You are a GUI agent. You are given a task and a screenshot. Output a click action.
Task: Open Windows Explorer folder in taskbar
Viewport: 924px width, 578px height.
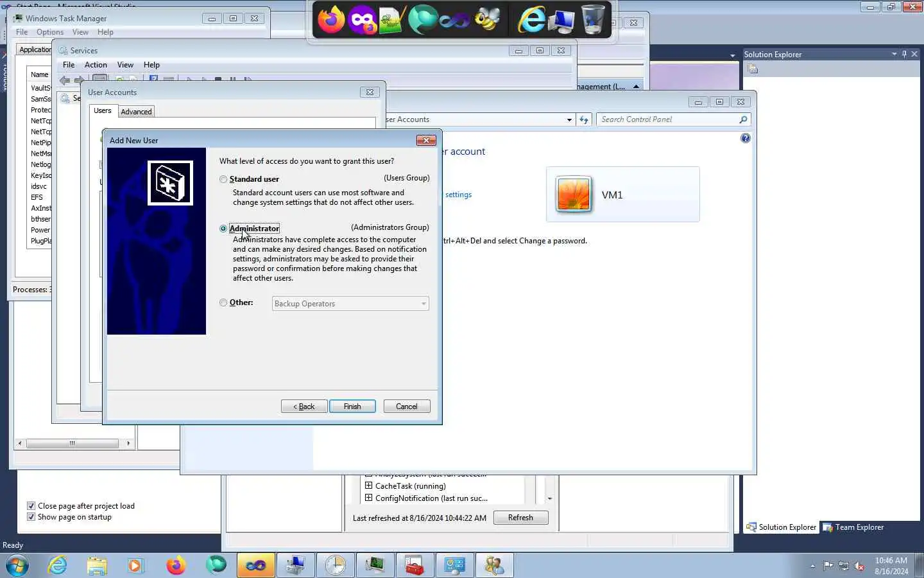[x=97, y=566]
